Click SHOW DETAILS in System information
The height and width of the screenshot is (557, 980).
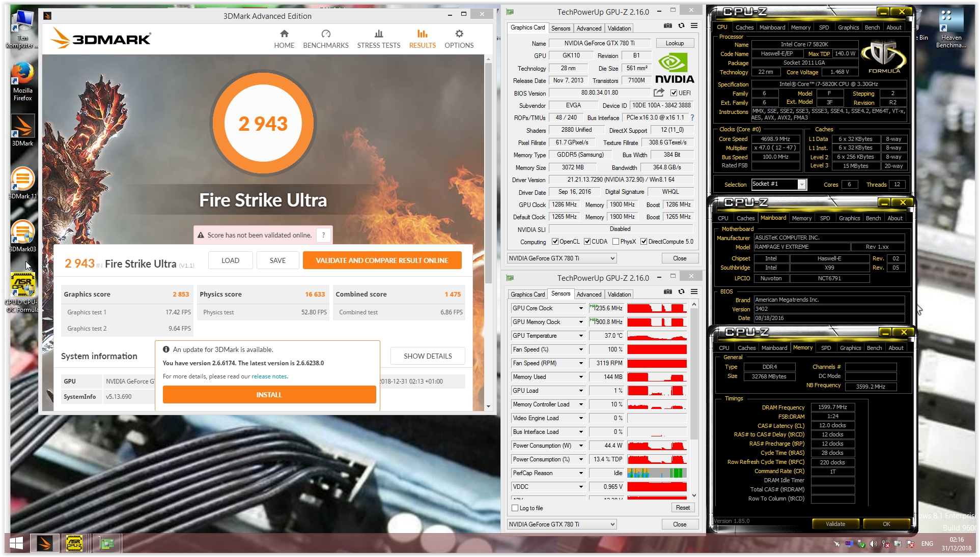point(428,356)
